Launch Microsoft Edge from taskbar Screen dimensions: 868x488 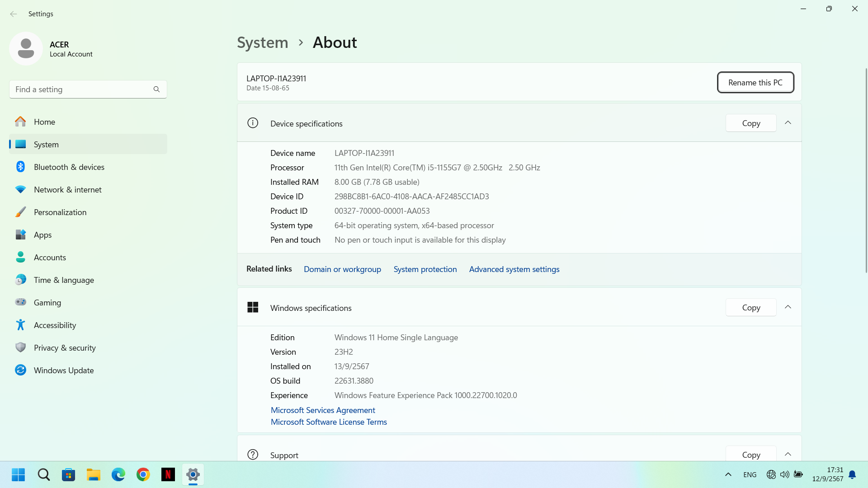coord(118,474)
